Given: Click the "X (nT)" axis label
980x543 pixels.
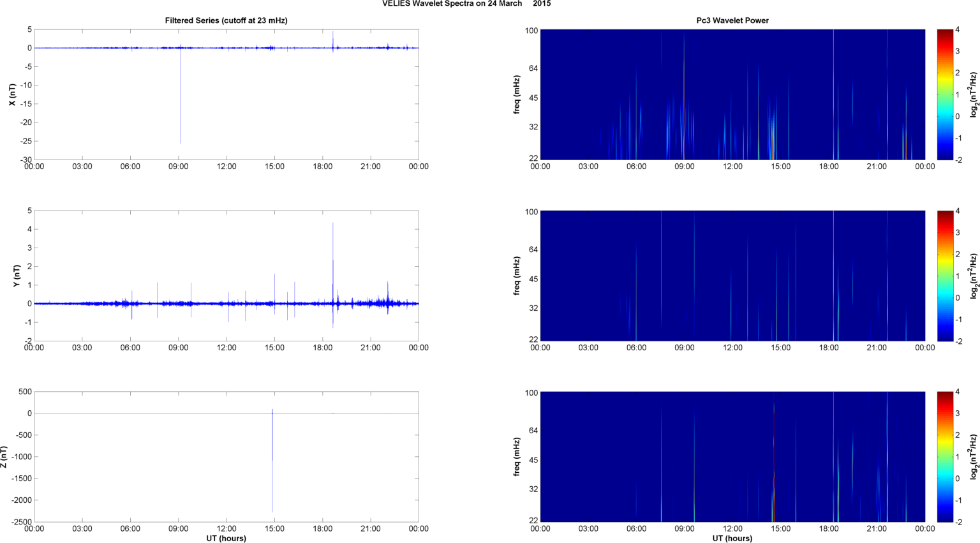Looking at the screenshot, I should click(x=11, y=94).
